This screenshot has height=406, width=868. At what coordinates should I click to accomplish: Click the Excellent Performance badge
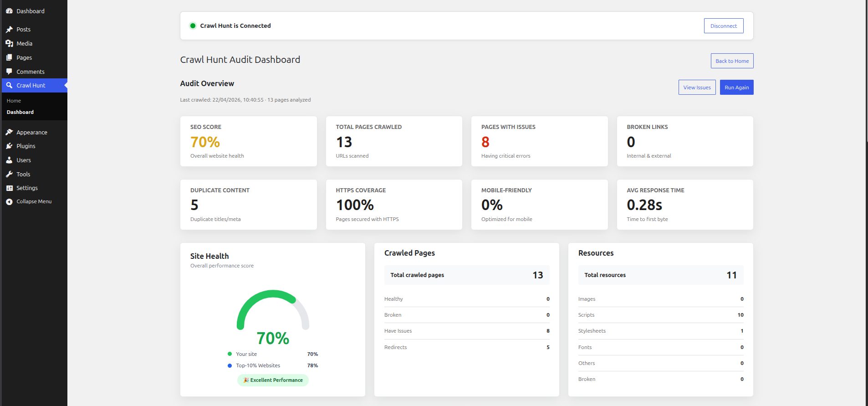(273, 380)
